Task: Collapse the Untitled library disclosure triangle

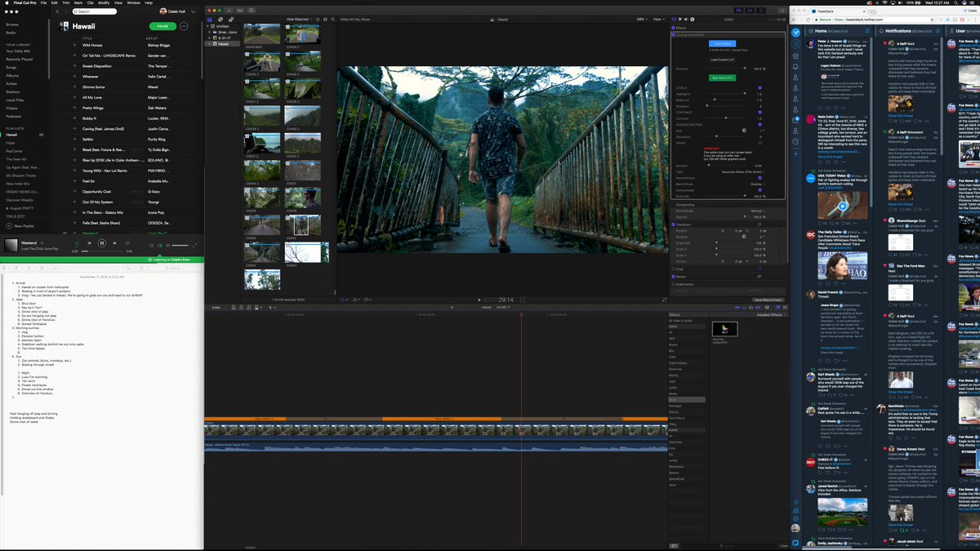Action: [x=207, y=26]
